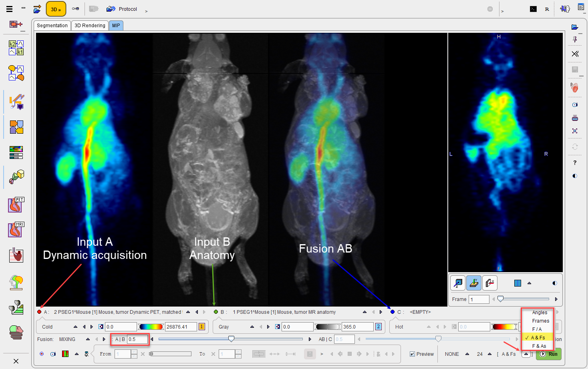Choose F / A from the popup menu
Viewport: 588px width, 369px height.
pos(537,329)
